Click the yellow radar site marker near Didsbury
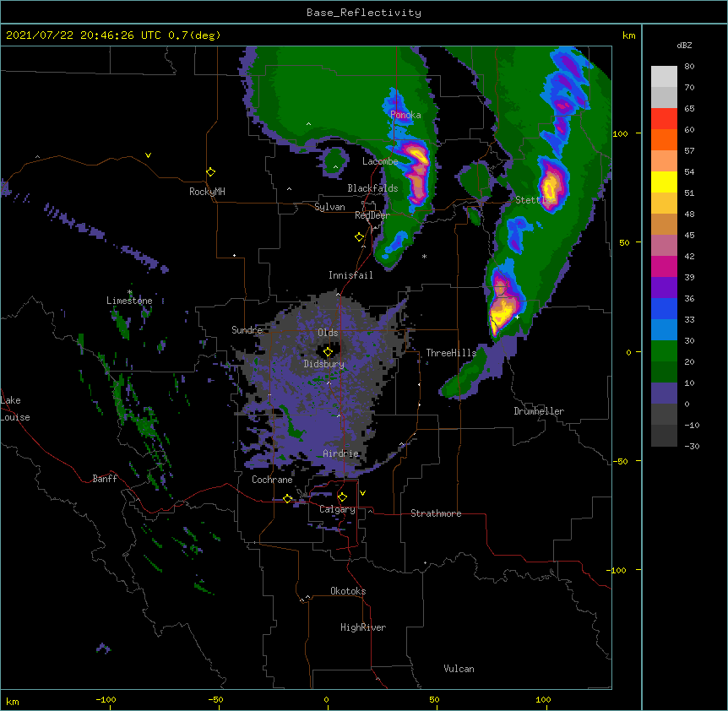The height and width of the screenshot is (711, 728). point(328,351)
